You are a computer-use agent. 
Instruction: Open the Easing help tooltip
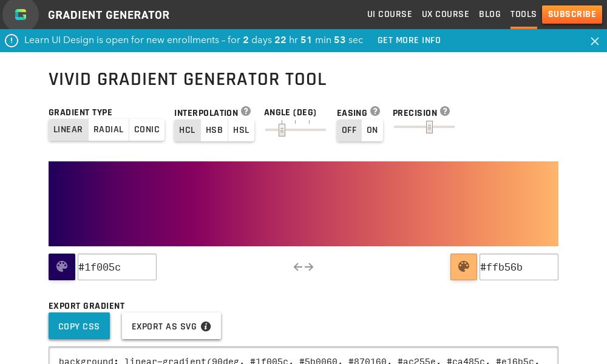pos(375,111)
